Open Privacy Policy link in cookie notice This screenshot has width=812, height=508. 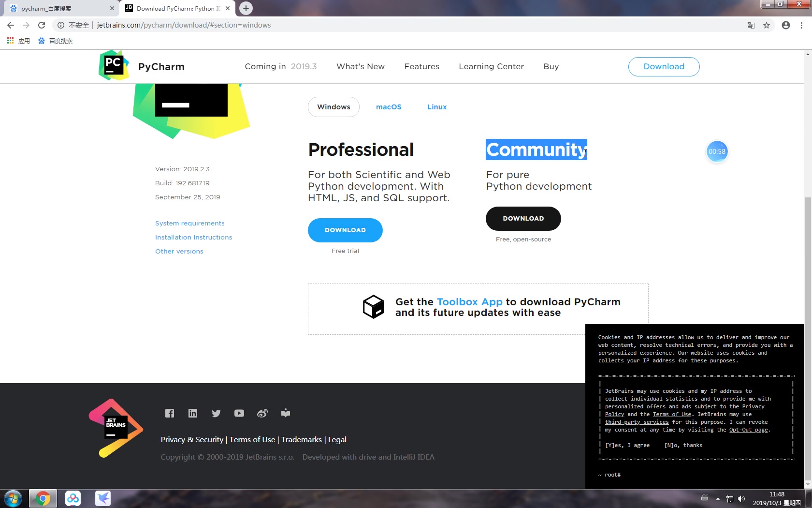click(x=753, y=406)
